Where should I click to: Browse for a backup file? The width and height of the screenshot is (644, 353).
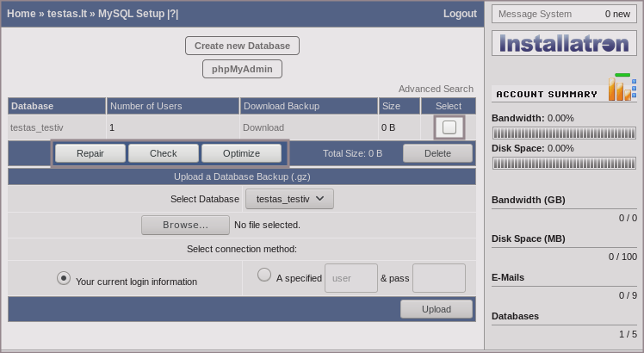[x=185, y=225]
